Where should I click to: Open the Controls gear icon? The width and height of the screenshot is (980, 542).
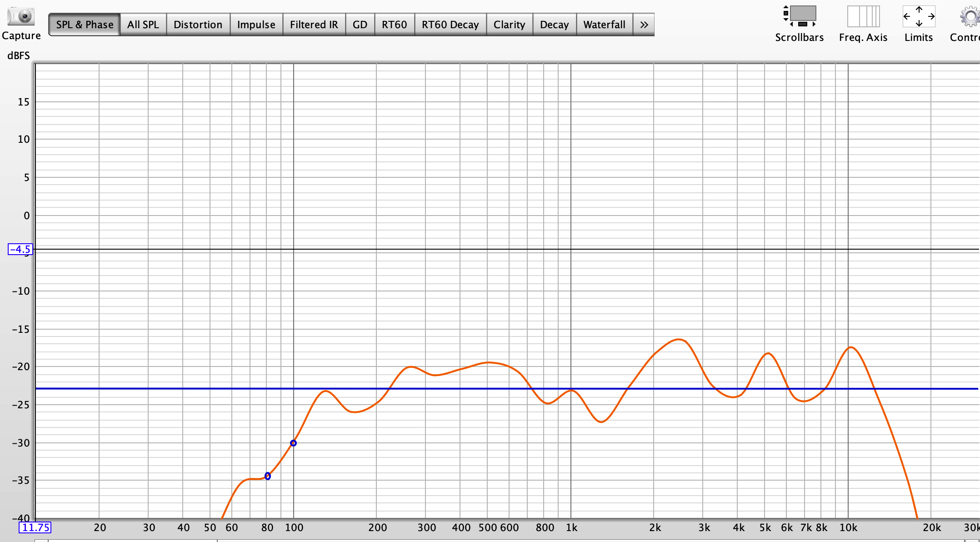pos(970,17)
